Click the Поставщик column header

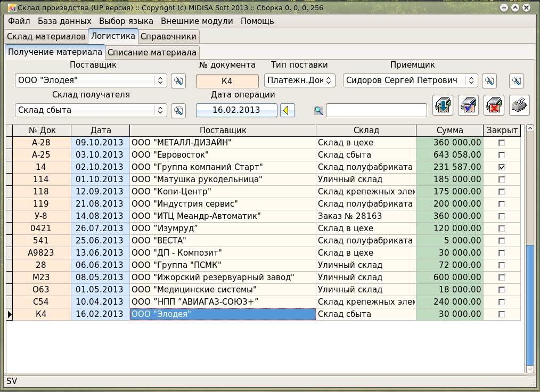click(x=223, y=130)
